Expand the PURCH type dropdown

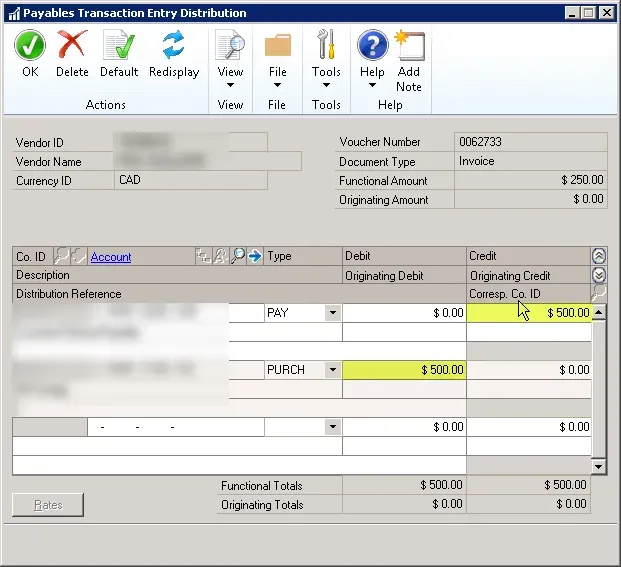coord(332,370)
